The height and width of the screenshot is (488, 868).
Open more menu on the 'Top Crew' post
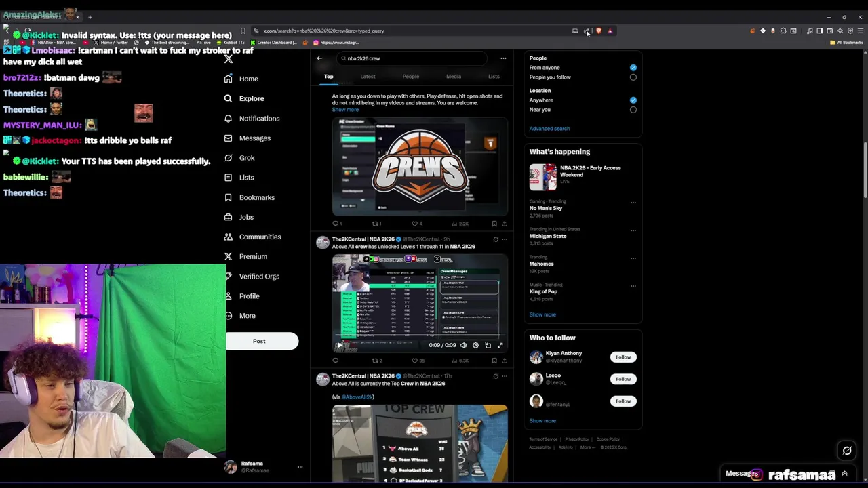505,376
